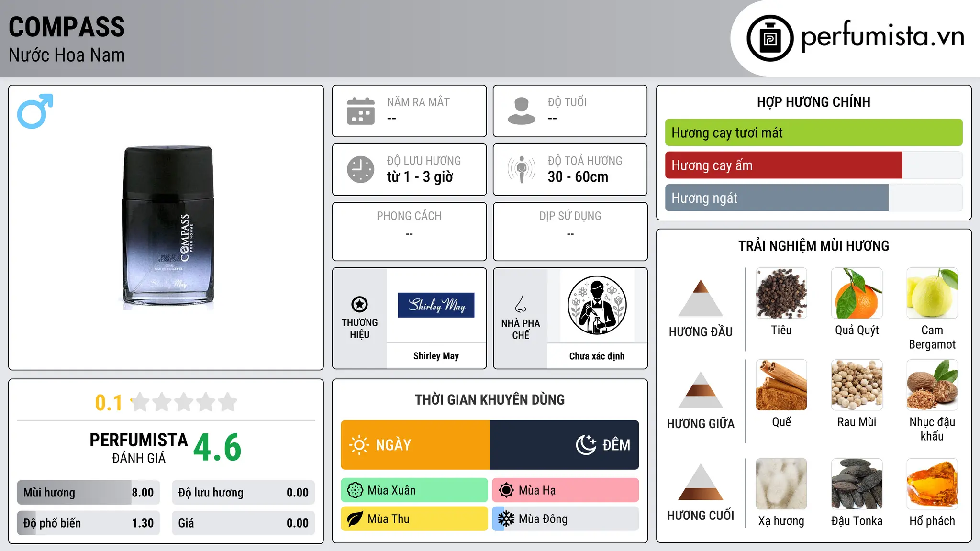Click the calendar icon beside Năm Ra Mắt
The width and height of the screenshot is (980, 551).
click(361, 111)
